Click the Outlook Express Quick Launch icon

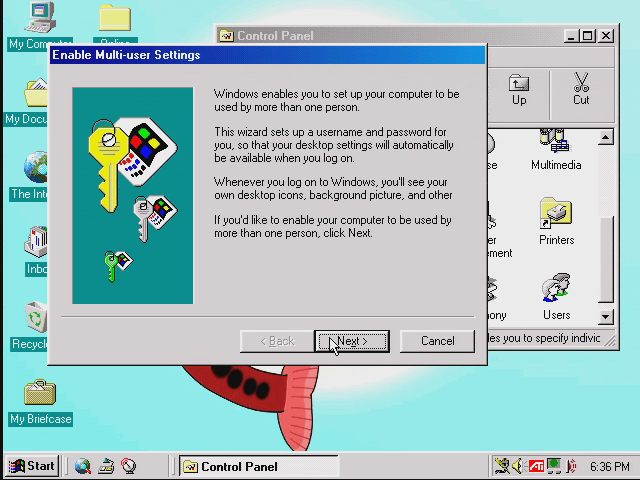point(106,466)
